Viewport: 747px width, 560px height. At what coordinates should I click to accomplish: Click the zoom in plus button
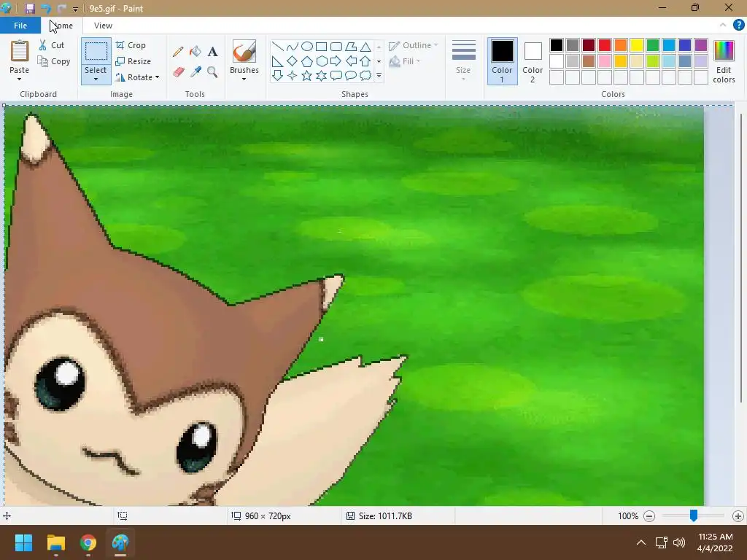(x=738, y=516)
